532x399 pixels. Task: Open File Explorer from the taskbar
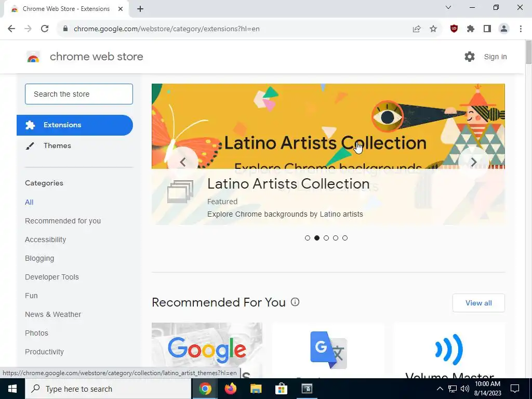click(256, 389)
